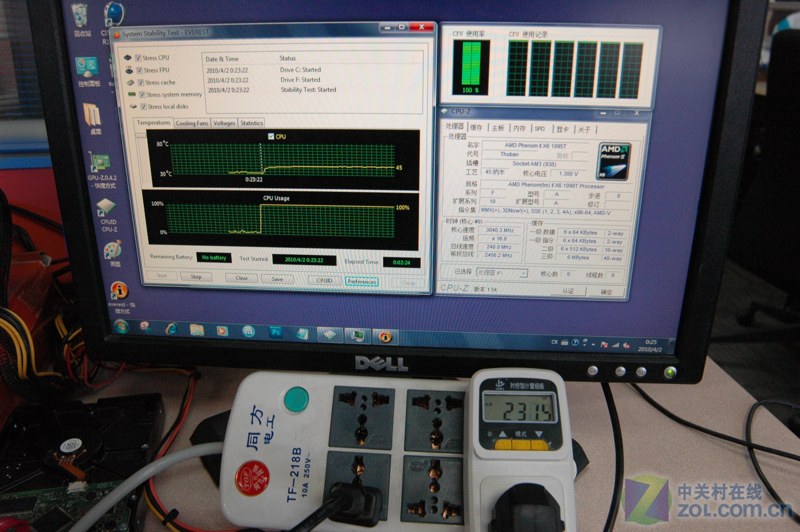Click the CH input language indicator

(555, 342)
